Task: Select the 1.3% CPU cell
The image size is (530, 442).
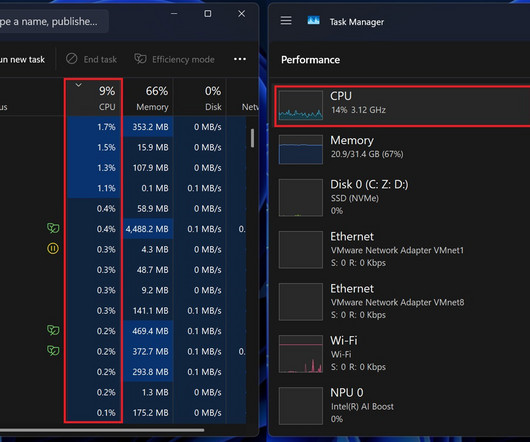Action: (x=93, y=168)
